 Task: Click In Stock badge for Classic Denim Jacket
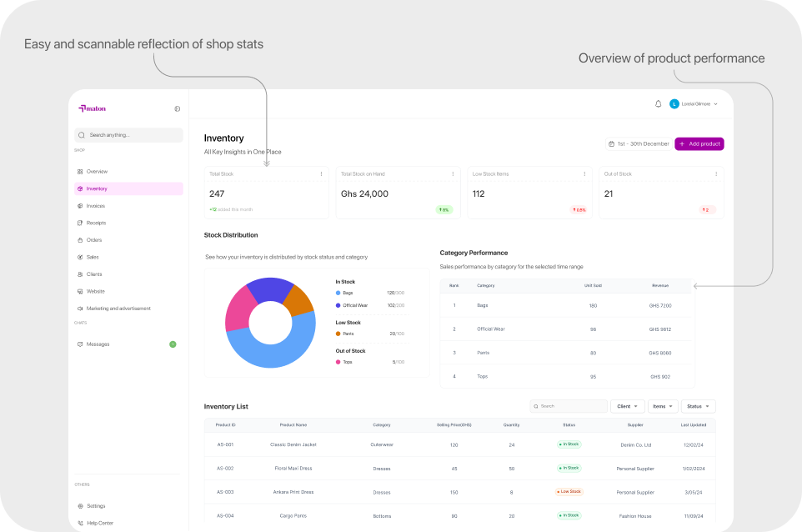pyautogui.click(x=569, y=444)
